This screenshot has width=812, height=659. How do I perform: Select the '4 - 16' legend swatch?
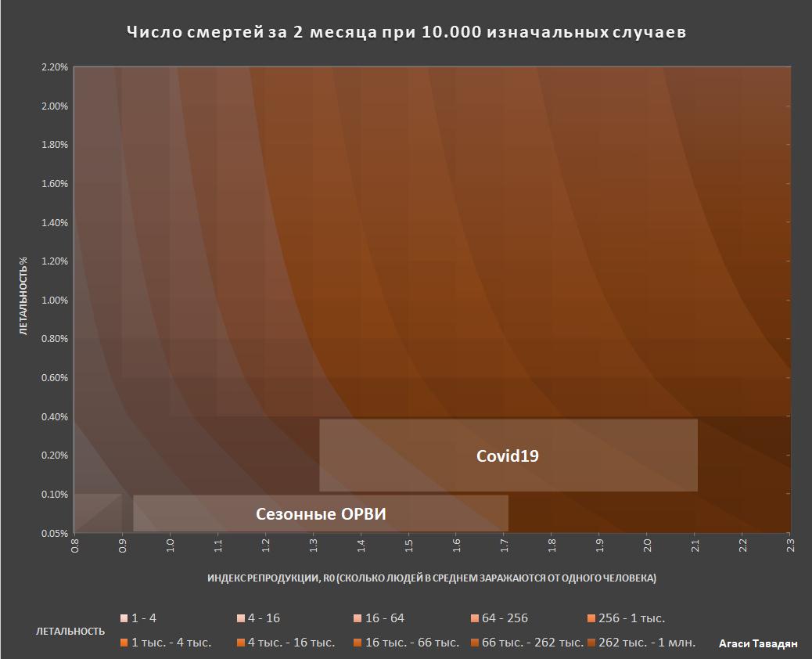[241, 618]
